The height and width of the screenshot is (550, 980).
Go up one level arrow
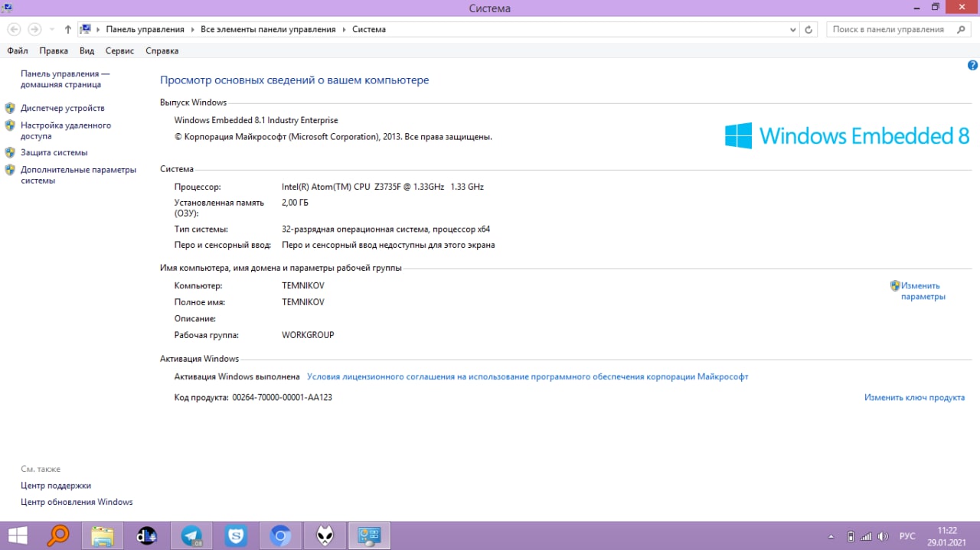coord(67,29)
